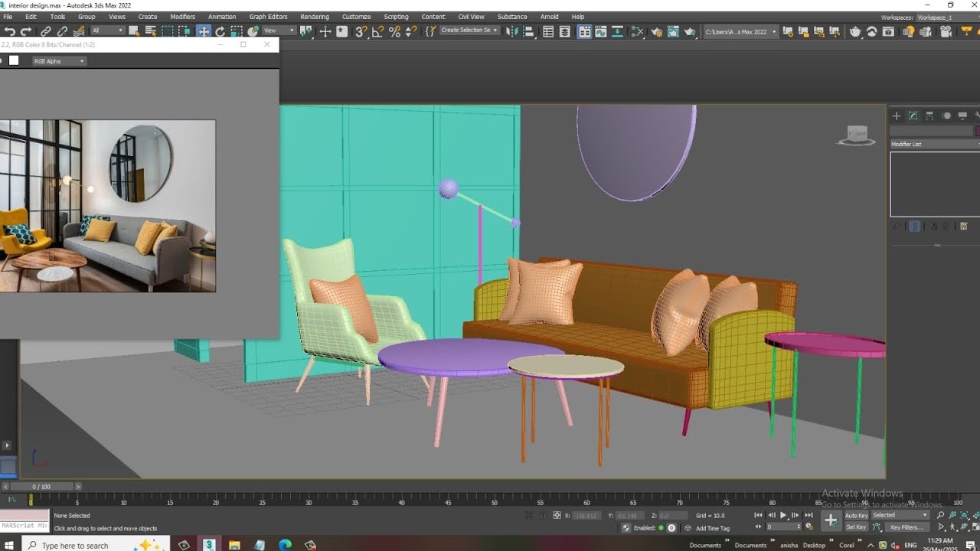Open the Create tab plus icon
The height and width of the screenshot is (551, 980).
pos(897,116)
